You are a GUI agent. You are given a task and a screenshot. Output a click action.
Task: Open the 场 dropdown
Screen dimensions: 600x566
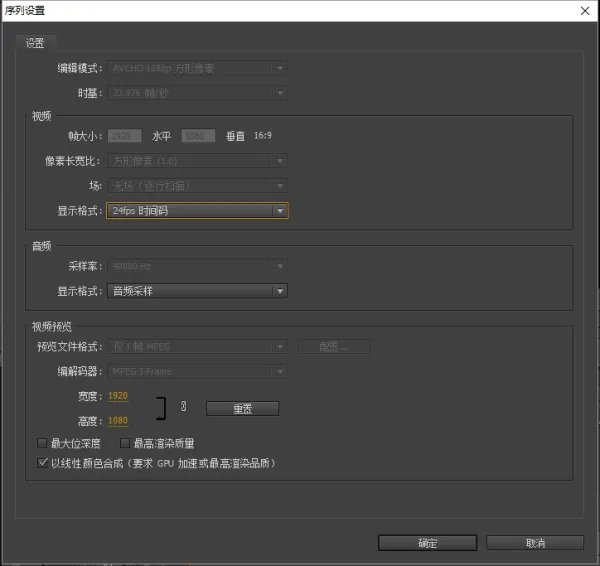click(197, 186)
